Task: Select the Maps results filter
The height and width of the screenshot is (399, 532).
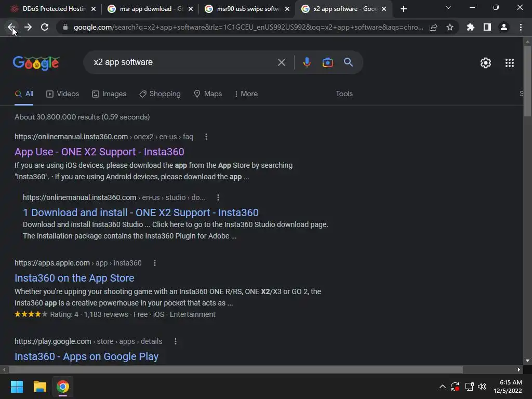Action: coord(208,94)
